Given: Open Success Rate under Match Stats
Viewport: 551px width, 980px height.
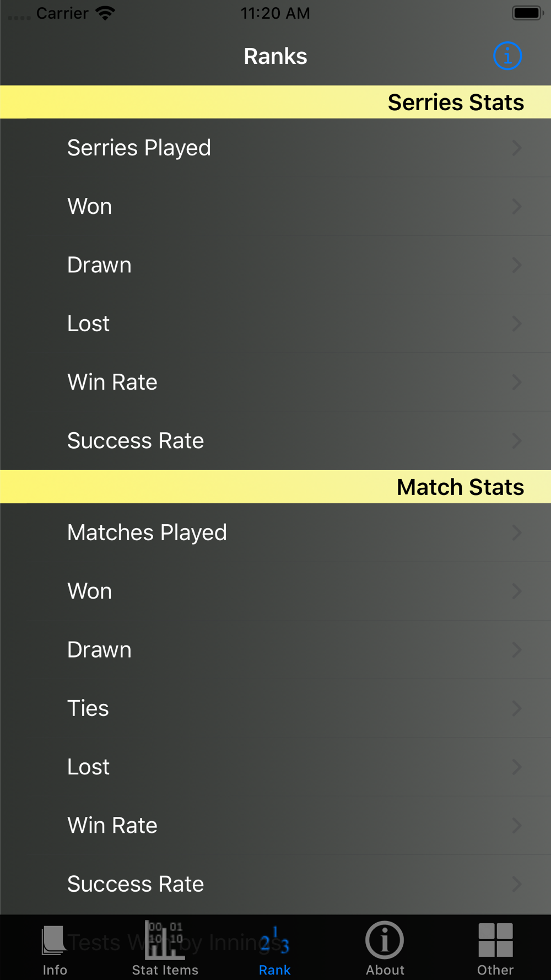Looking at the screenshot, I should click(275, 884).
